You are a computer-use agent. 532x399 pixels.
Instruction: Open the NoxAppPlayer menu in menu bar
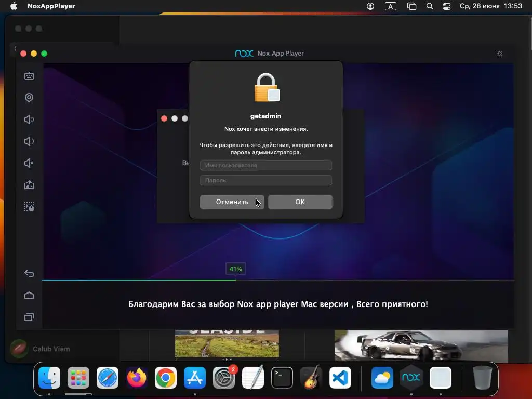(51, 6)
